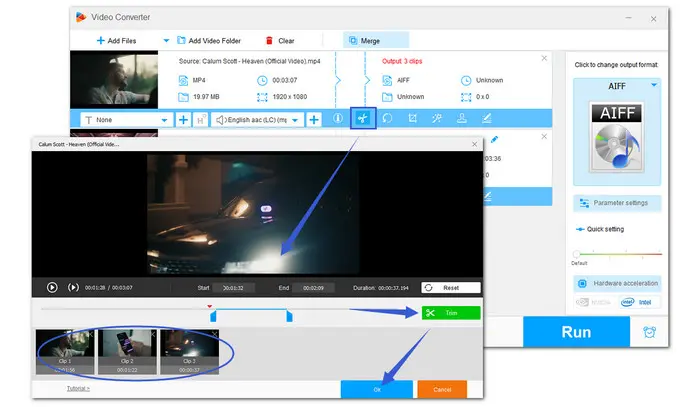Click the trim start handle on timeline

pyautogui.click(x=213, y=316)
